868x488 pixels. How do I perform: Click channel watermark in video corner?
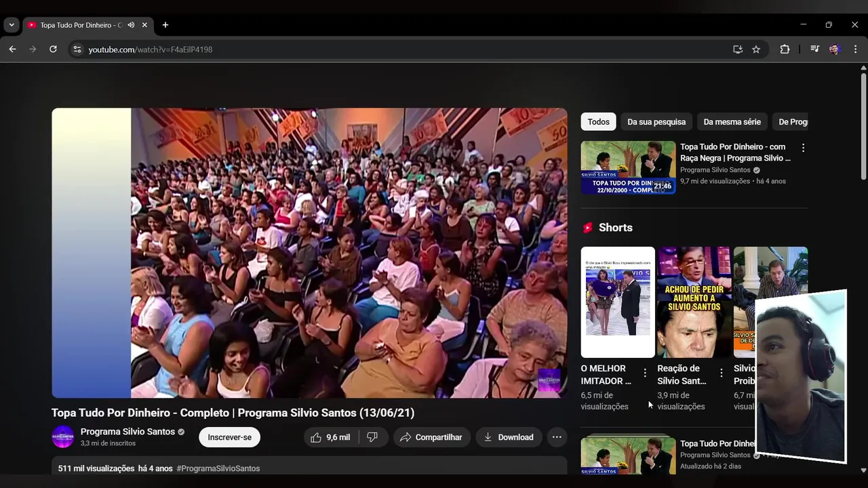tap(549, 380)
